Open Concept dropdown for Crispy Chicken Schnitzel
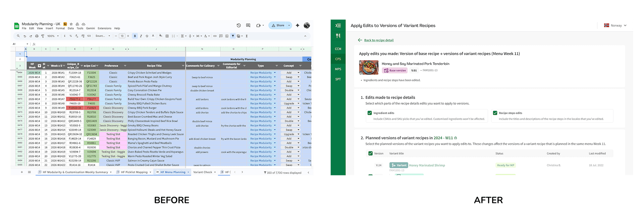 [298, 73]
